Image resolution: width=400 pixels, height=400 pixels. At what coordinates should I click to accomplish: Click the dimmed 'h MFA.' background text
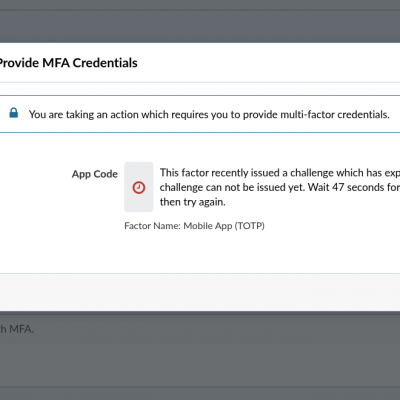(x=17, y=329)
